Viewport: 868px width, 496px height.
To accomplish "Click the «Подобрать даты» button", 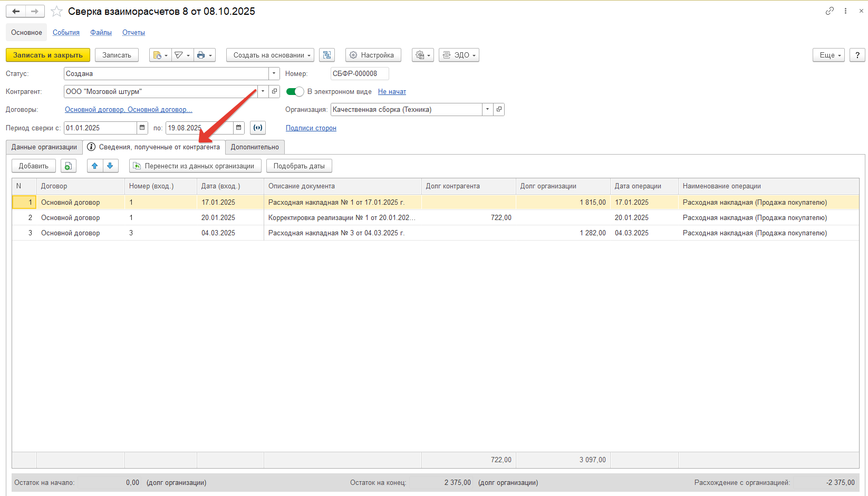I will (299, 166).
